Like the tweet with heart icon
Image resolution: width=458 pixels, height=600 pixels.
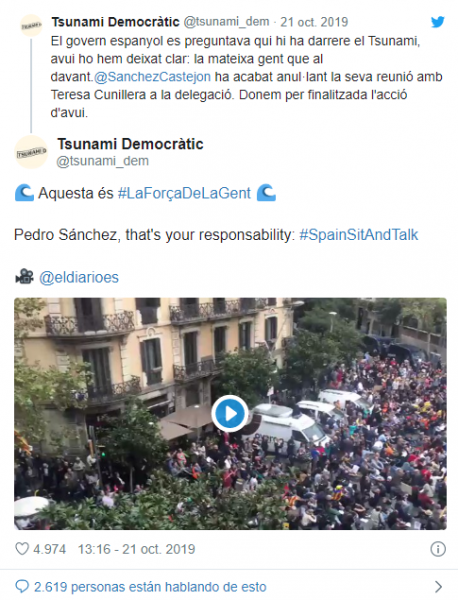[22, 549]
